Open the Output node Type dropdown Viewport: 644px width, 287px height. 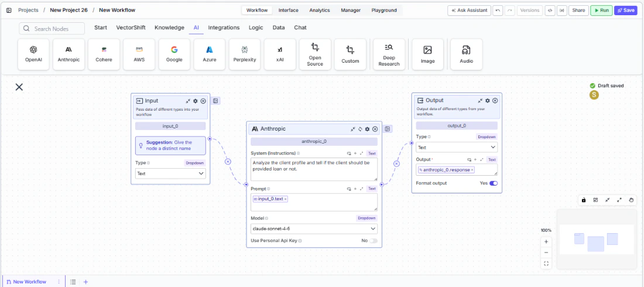tap(456, 147)
